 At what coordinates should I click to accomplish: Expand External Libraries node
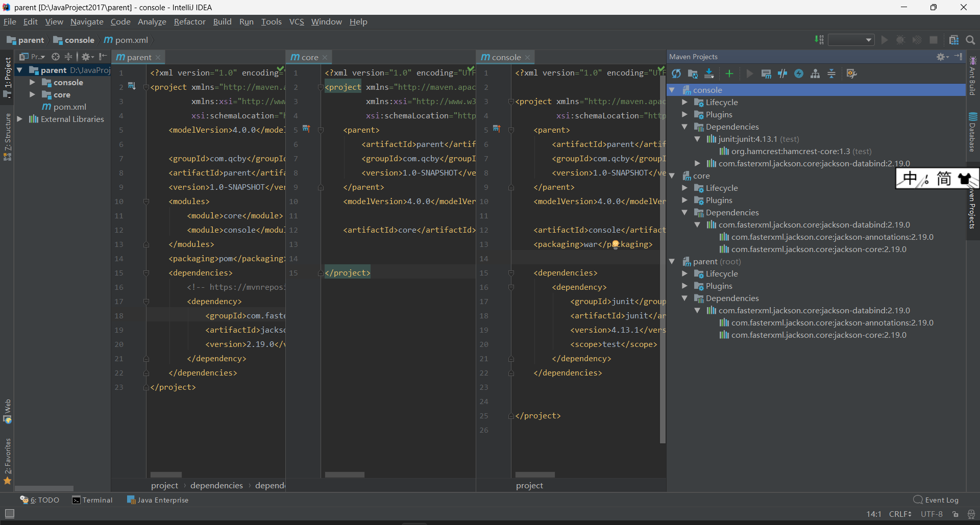(20, 119)
